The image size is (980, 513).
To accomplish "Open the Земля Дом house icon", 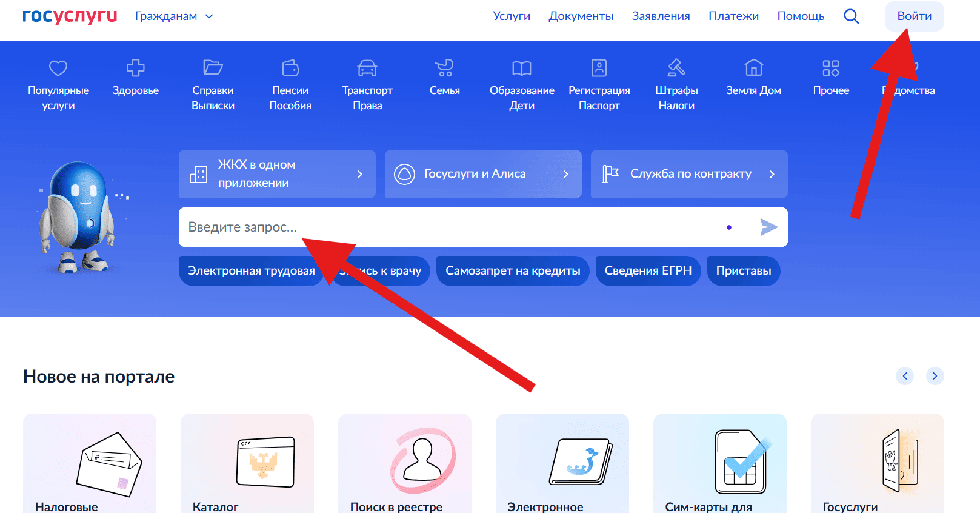I will click(754, 68).
